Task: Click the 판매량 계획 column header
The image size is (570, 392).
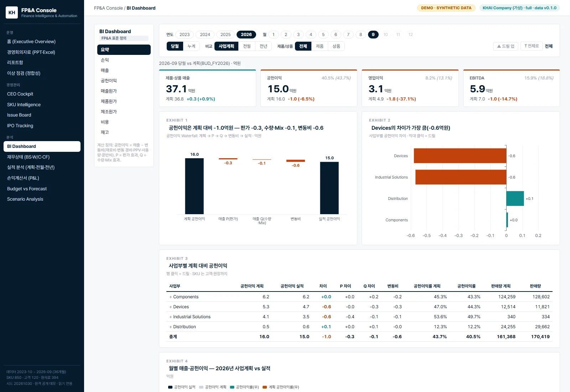Action: [x=501, y=286]
